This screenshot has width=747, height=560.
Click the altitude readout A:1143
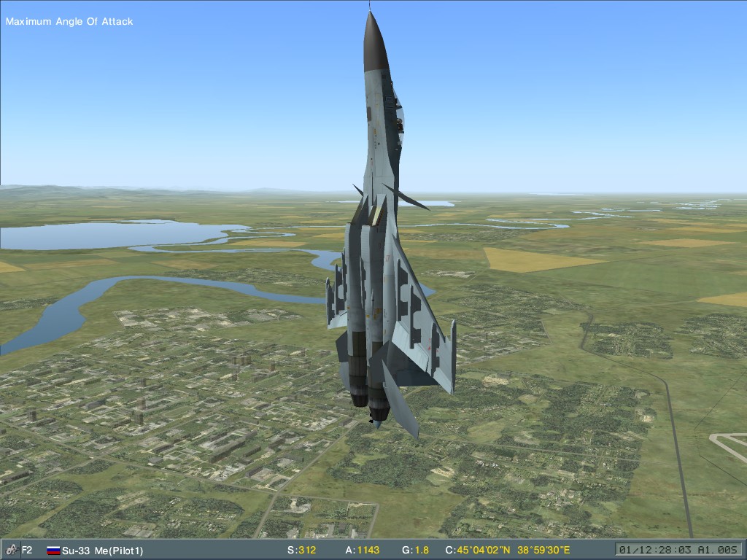(363, 551)
